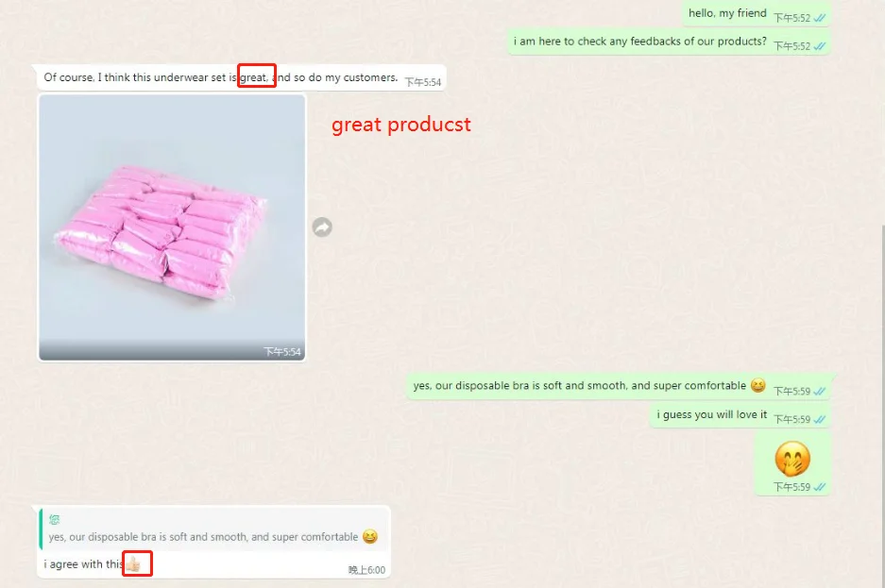Screen dimensions: 885x588
Task: Click read ticks on 'i guess you will love it'
Action: [x=820, y=419]
